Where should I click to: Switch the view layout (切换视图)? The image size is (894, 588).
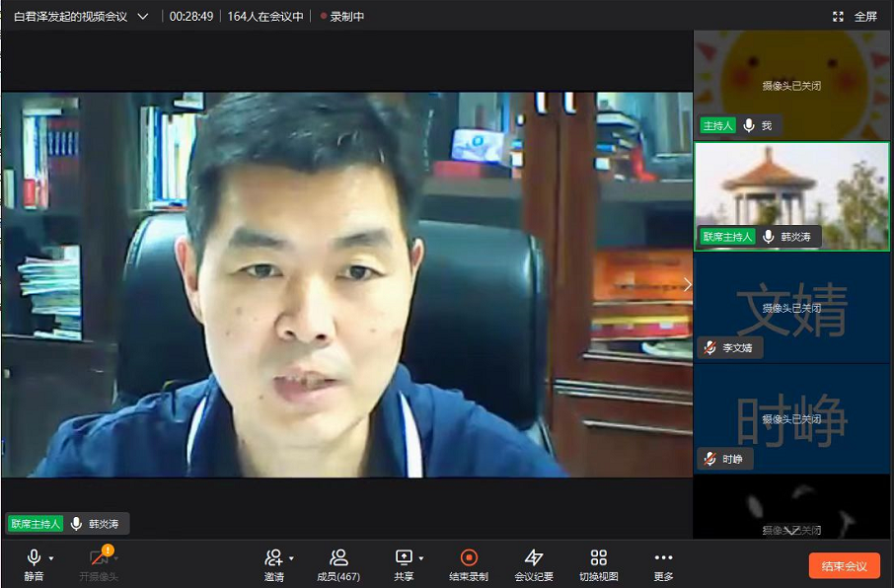point(598,558)
